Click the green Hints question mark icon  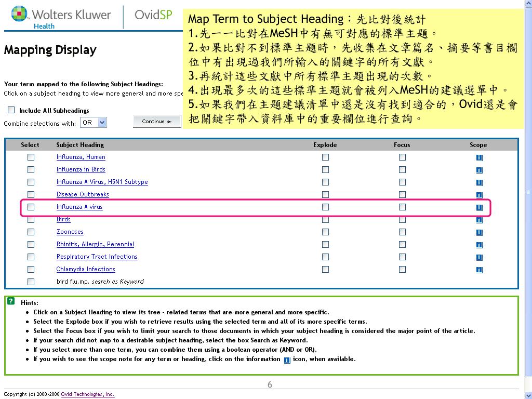pos(11,301)
